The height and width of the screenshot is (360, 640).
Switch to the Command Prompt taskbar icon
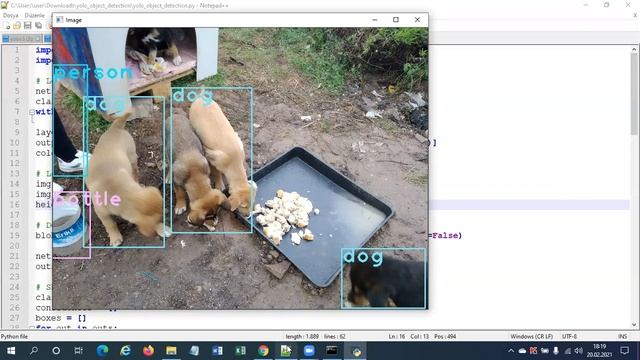(x=332, y=351)
